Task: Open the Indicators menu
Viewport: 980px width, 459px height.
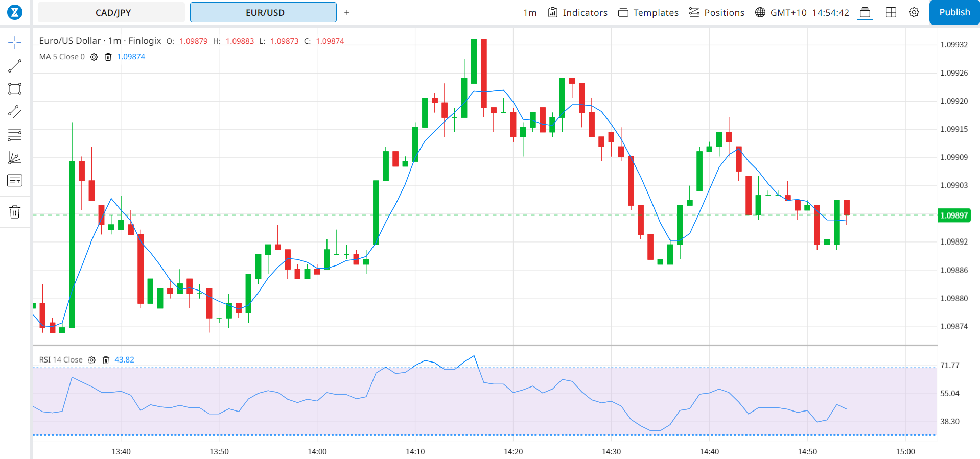Action: tap(578, 13)
